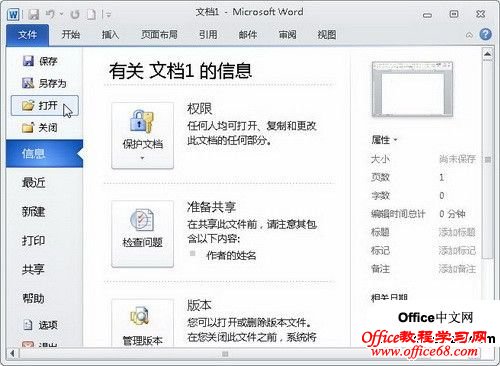500x366 pixels.
Task: Click 另存为 (Save As) in the backstage menu
Action: pyautogui.click(x=44, y=83)
